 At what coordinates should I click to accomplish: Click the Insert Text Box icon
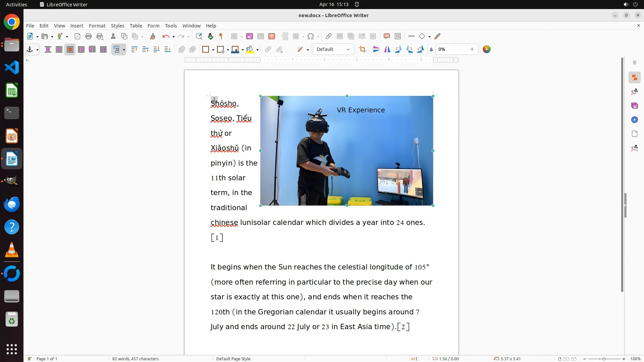tap(272, 37)
